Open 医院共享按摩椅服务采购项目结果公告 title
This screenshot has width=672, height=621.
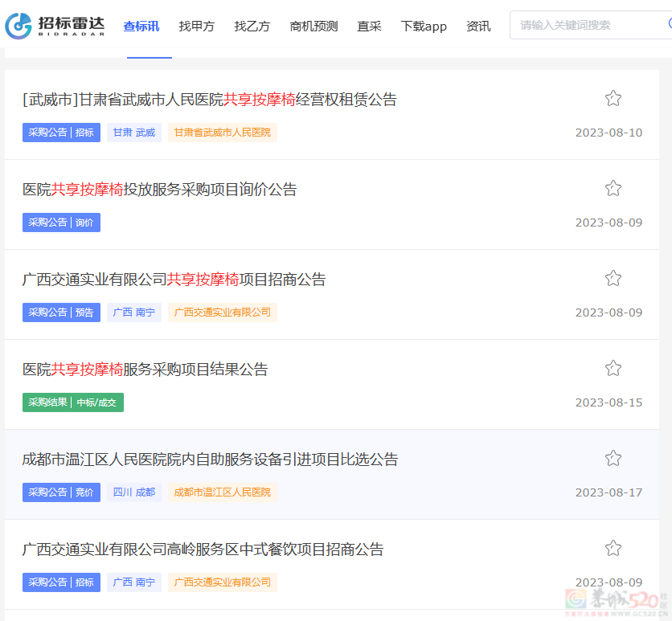click(145, 370)
